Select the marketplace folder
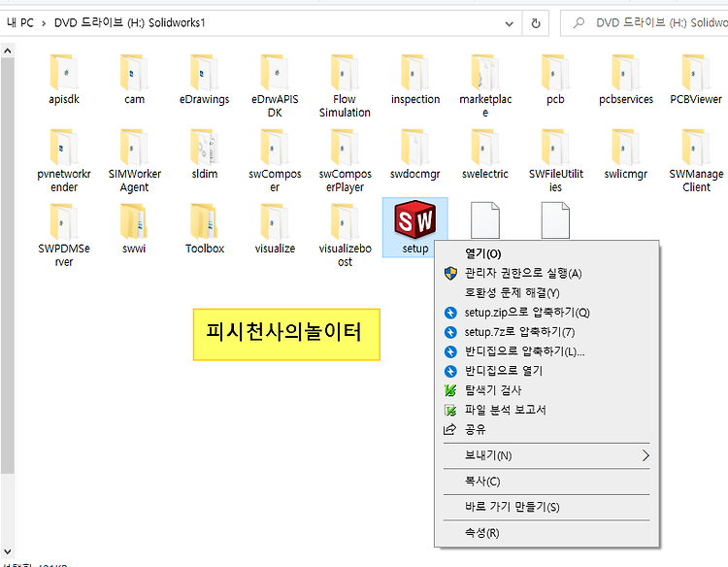Image resolution: width=728 pixels, height=567 pixels. pos(485,85)
